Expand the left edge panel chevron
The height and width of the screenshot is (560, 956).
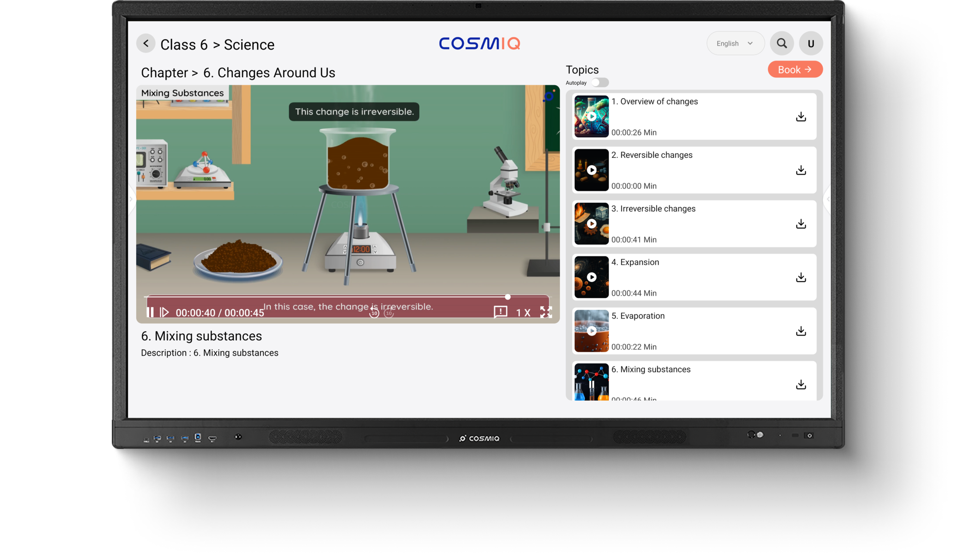pos(131,199)
